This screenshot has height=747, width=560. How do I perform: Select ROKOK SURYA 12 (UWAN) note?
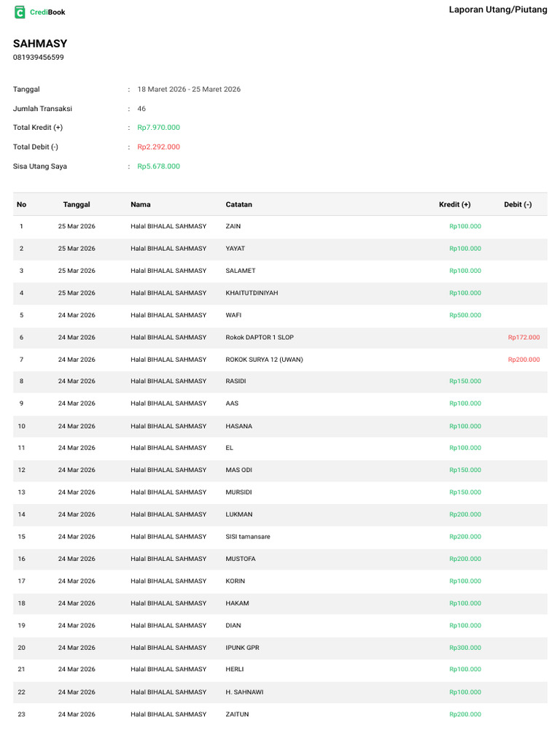[264, 360]
